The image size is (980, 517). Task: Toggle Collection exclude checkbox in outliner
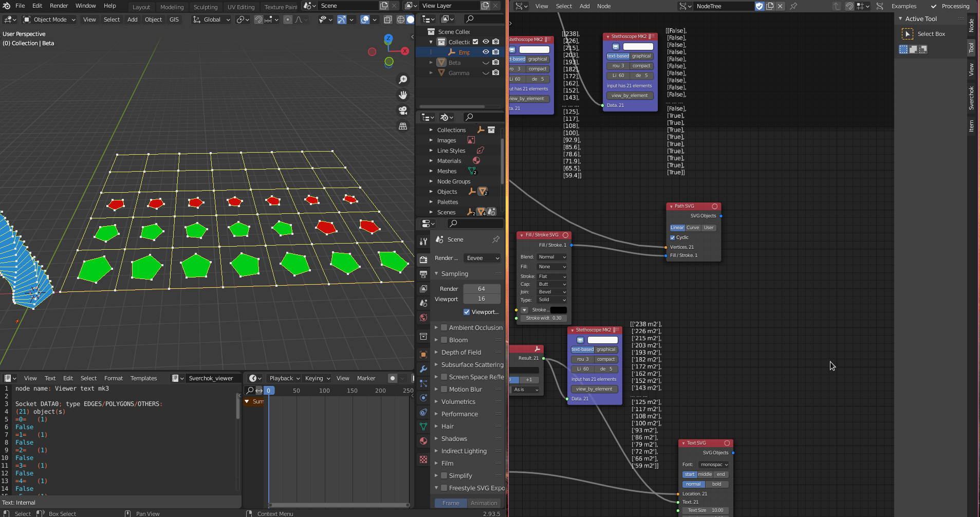click(475, 42)
